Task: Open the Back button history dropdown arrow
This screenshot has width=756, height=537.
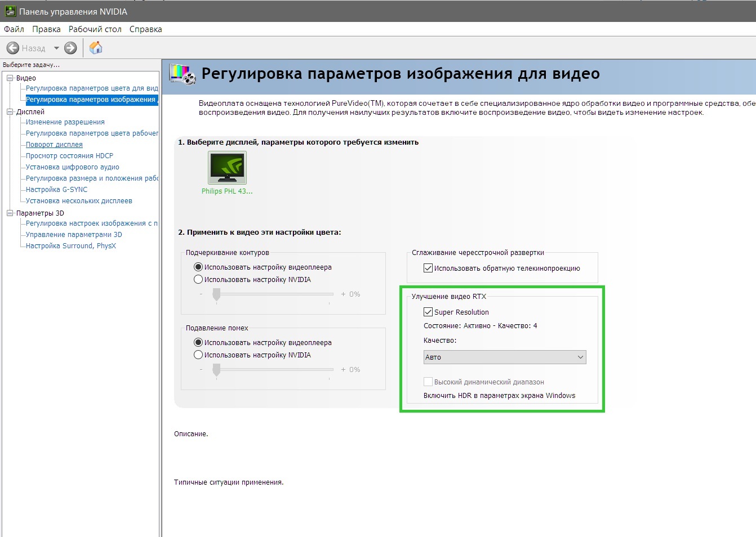Action: 56,48
